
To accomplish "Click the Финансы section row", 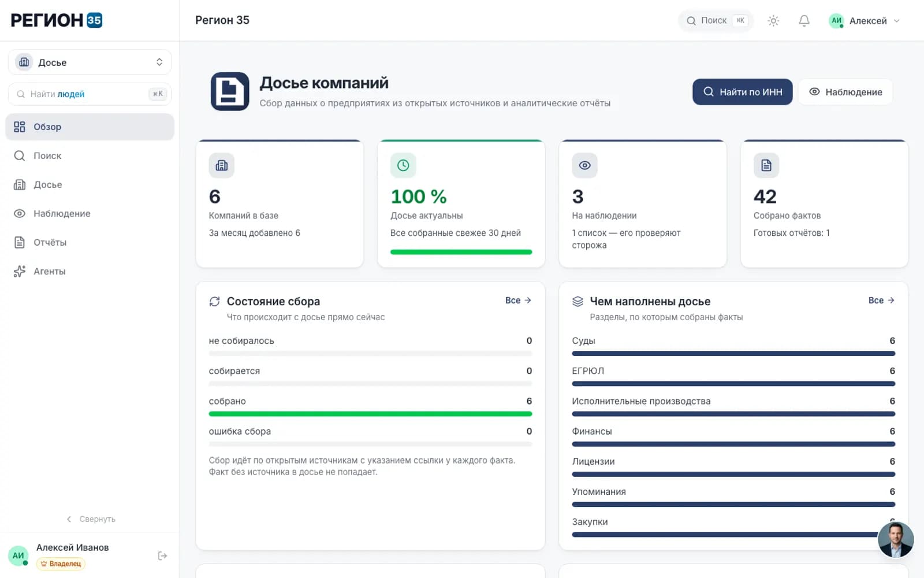I will pyautogui.click(x=733, y=436).
